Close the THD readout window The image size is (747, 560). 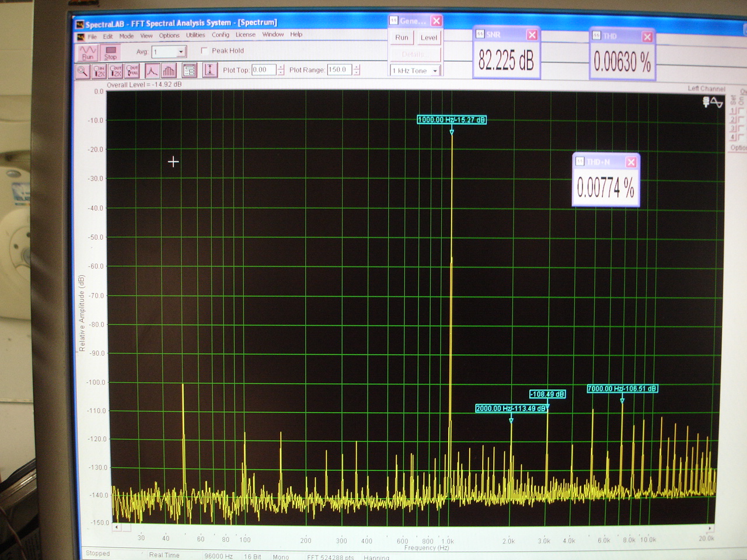(x=647, y=37)
